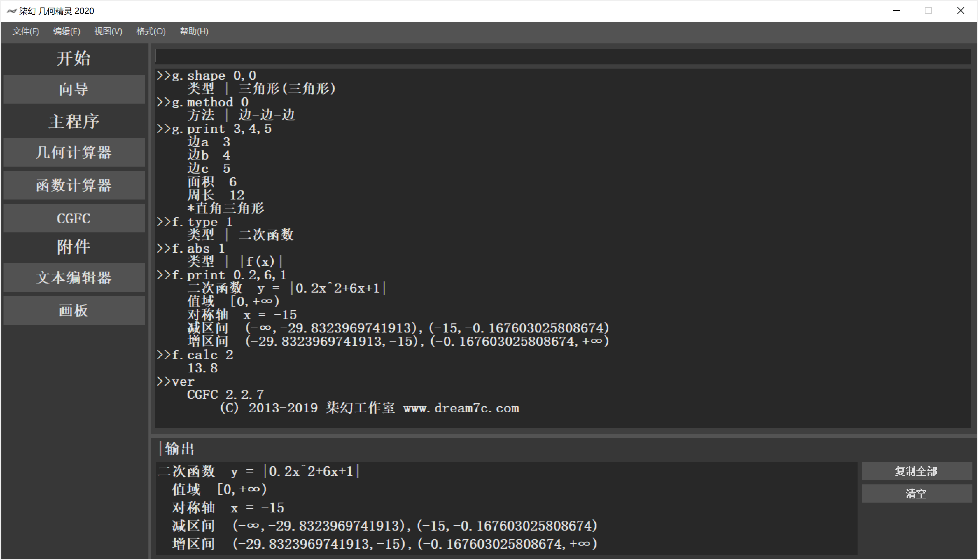Image resolution: width=978 pixels, height=560 pixels.
Task: Click the console line '>>ver'
Action: tap(175, 381)
